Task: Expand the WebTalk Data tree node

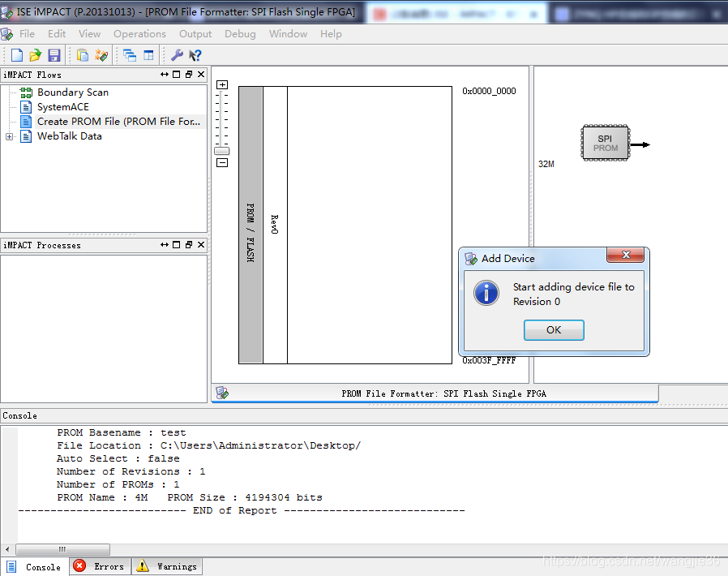Action: (x=9, y=136)
